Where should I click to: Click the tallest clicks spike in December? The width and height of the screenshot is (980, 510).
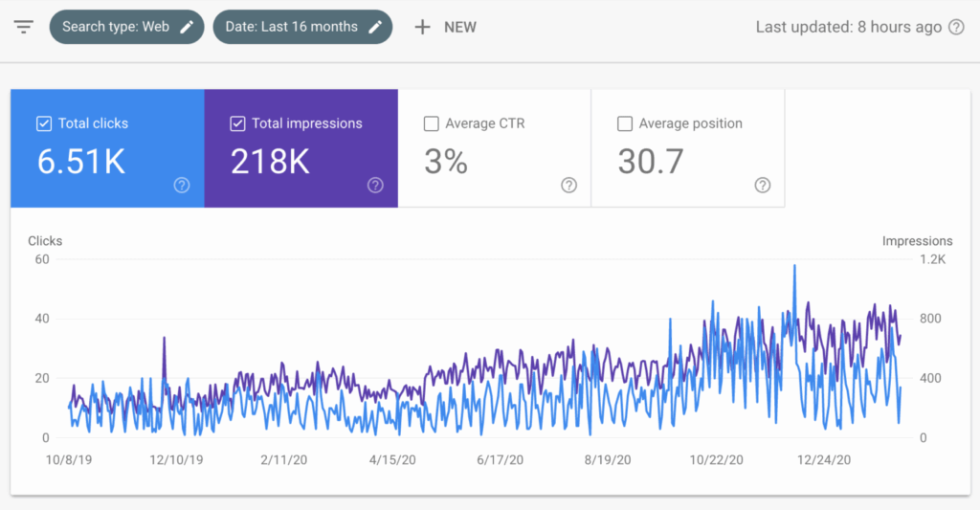(x=794, y=266)
